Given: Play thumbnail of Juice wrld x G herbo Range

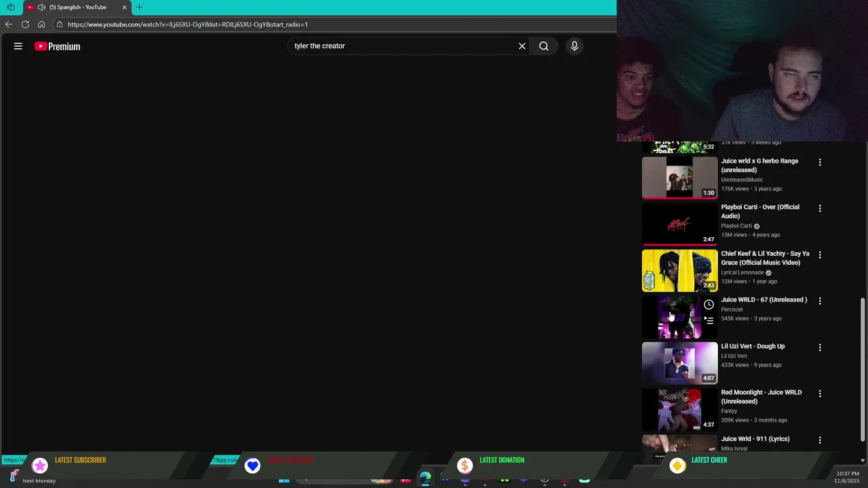Looking at the screenshot, I should pyautogui.click(x=679, y=178).
